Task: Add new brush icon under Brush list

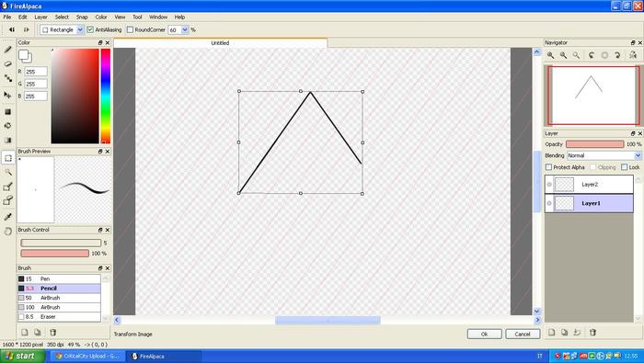Action: pos(25,333)
